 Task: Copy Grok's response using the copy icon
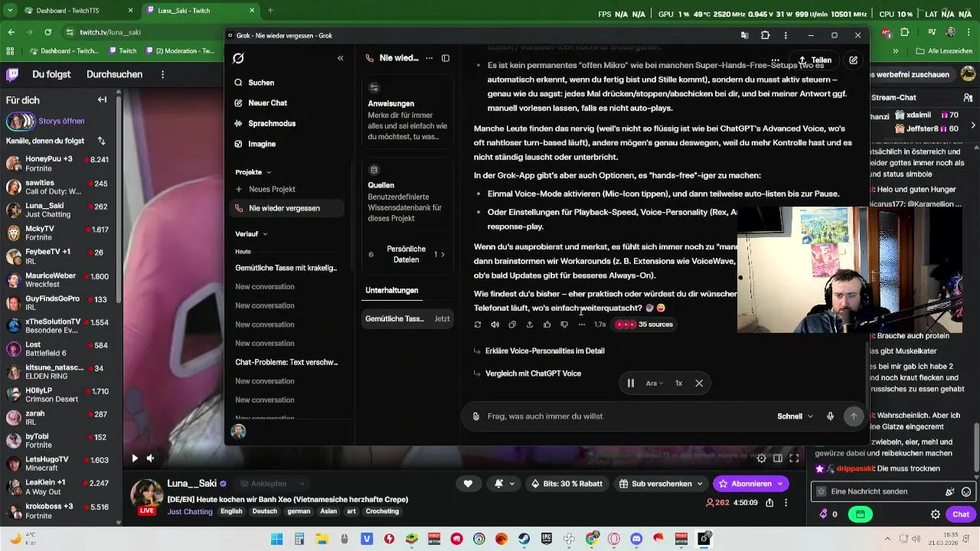click(512, 324)
